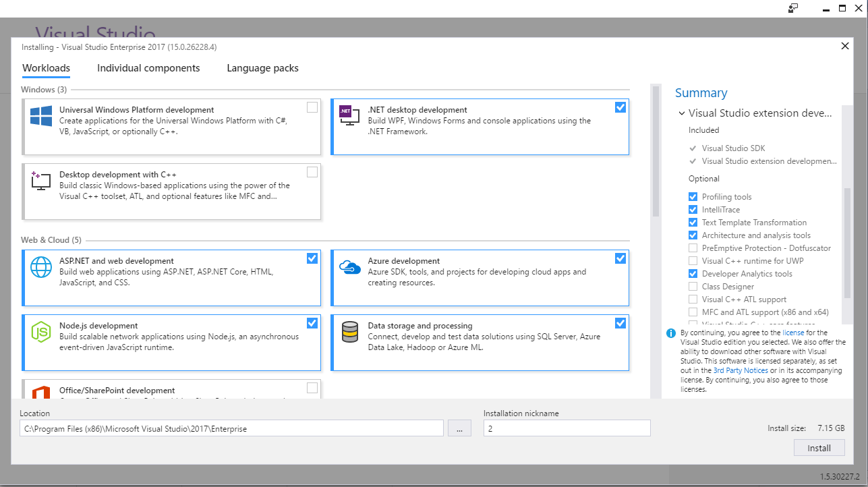This screenshot has width=868, height=487.
Task: Click the Desktop development with C++ monitor icon
Action: [x=41, y=180]
